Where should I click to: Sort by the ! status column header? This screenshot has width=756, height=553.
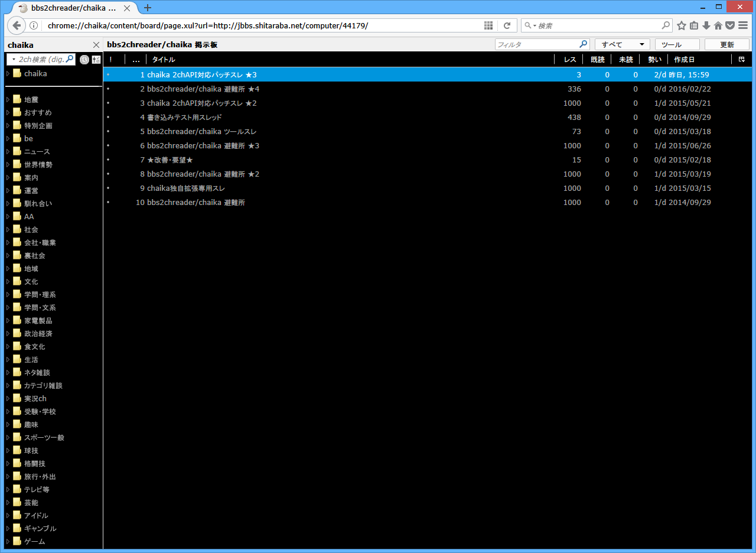pyautogui.click(x=114, y=59)
